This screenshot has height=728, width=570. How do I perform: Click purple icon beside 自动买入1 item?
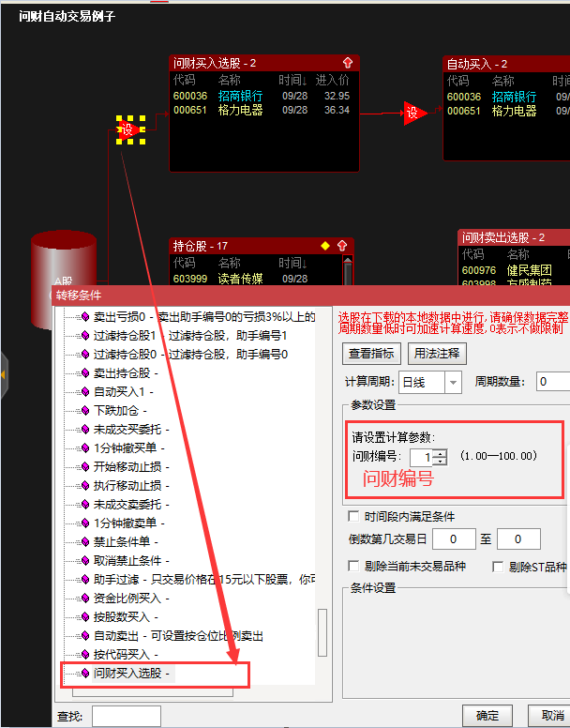84,392
